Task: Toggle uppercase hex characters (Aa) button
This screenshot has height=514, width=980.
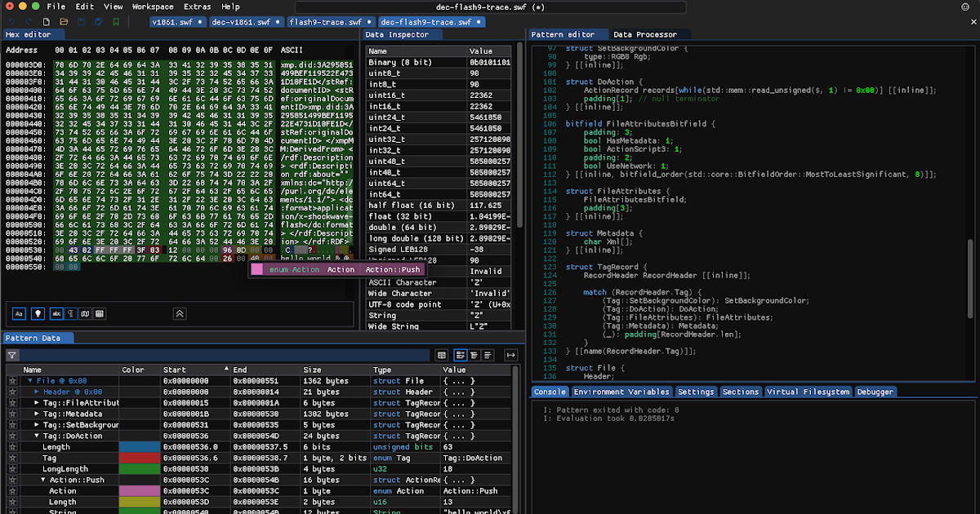Action: pyautogui.click(x=19, y=313)
